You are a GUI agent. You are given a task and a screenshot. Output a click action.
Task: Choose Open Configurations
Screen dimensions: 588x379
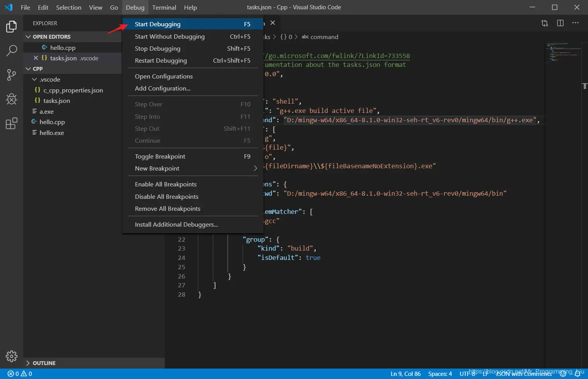click(x=193, y=76)
